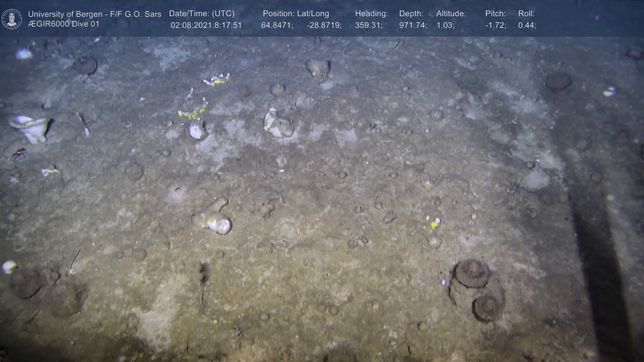
Task: Select the altitude value 1.03
Action: (x=445, y=25)
